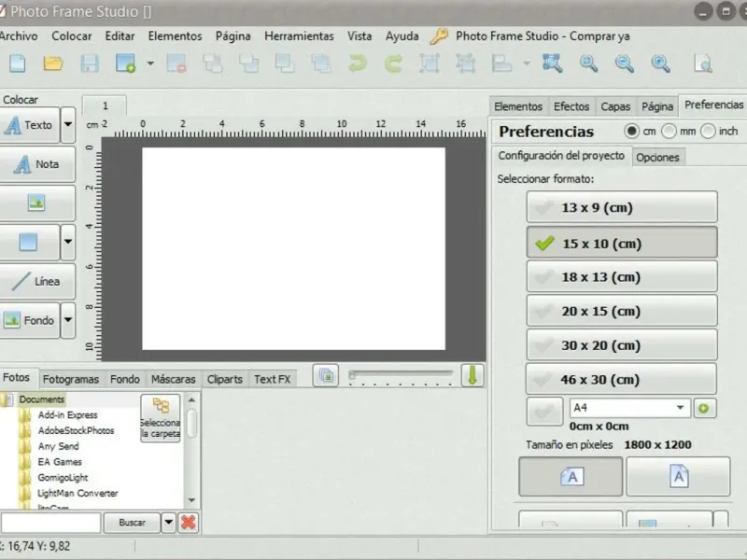
Task: Click the new project icon in toolbar
Action: (x=17, y=63)
